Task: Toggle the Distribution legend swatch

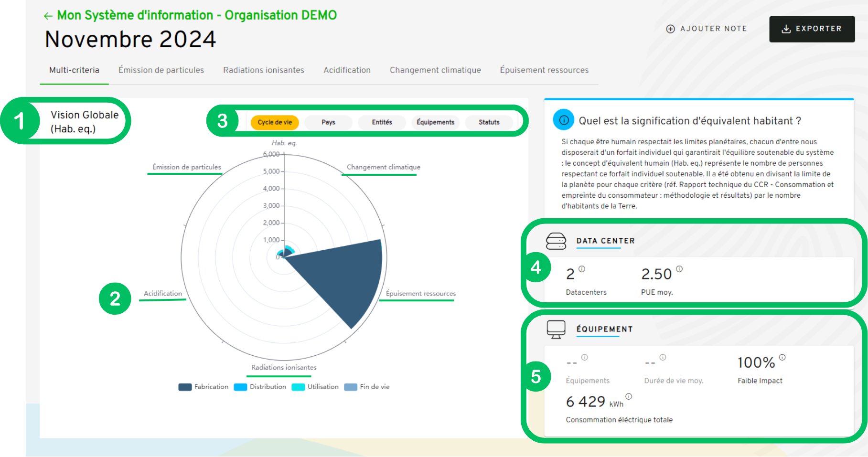Action: pyautogui.click(x=240, y=387)
